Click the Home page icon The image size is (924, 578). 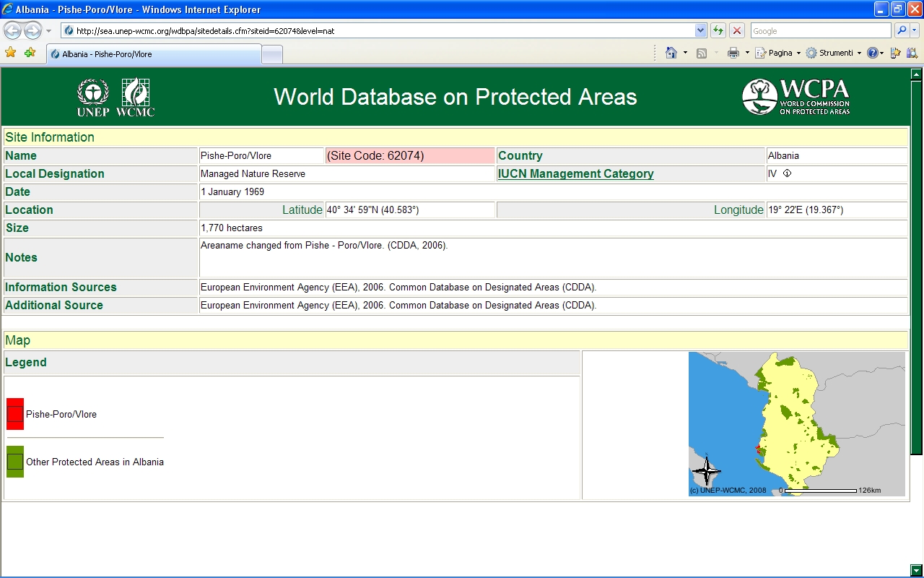point(671,53)
